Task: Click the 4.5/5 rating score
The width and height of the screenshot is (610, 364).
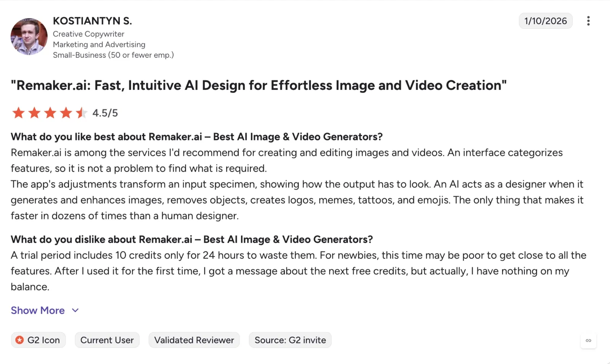Action: 105,113
